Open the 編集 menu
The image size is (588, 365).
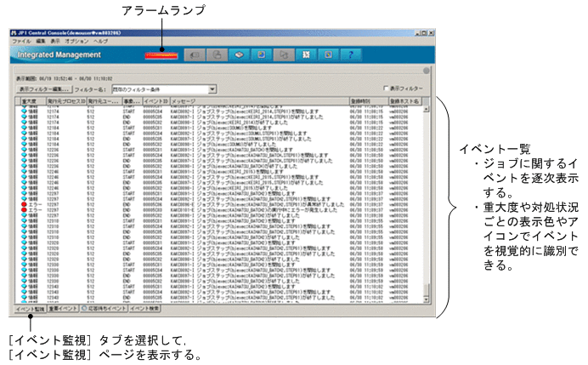pyautogui.click(x=41, y=41)
